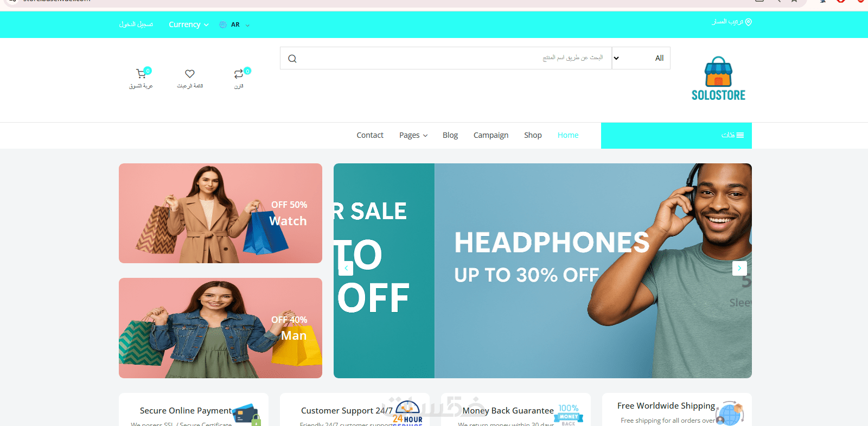868x426 pixels.
Task: Open the 50% OFF Watch banner
Action: tap(220, 213)
